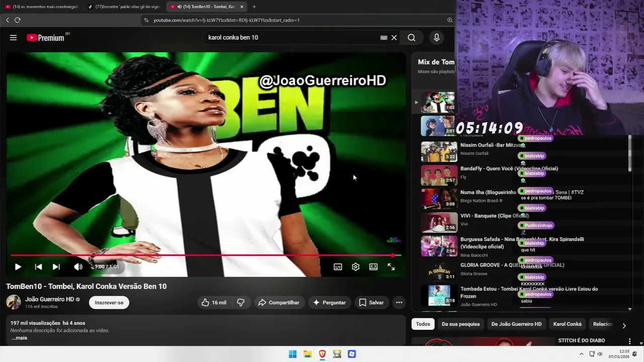Go to YouTube Premium home logo
This screenshot has height=362, width=644.
pos(47,38)
